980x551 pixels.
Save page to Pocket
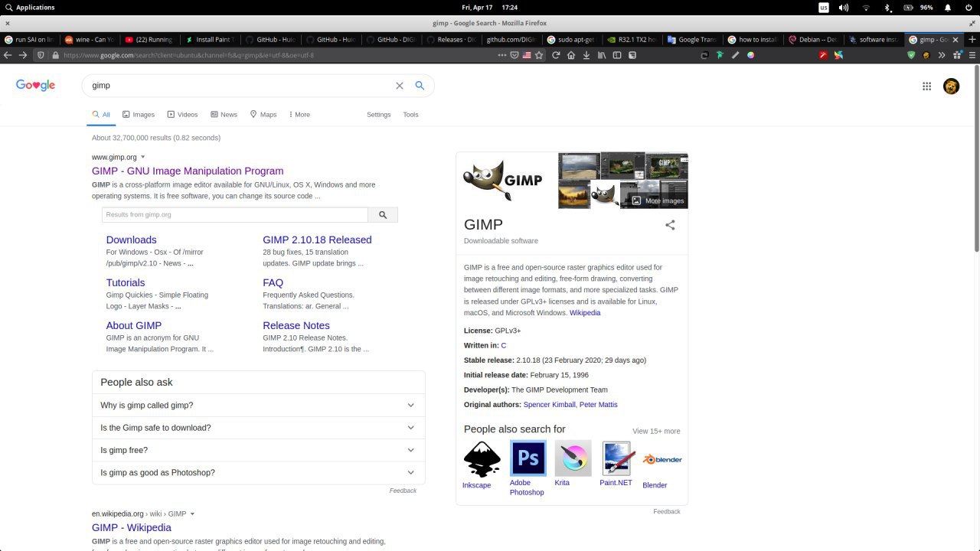pos(514,55)
